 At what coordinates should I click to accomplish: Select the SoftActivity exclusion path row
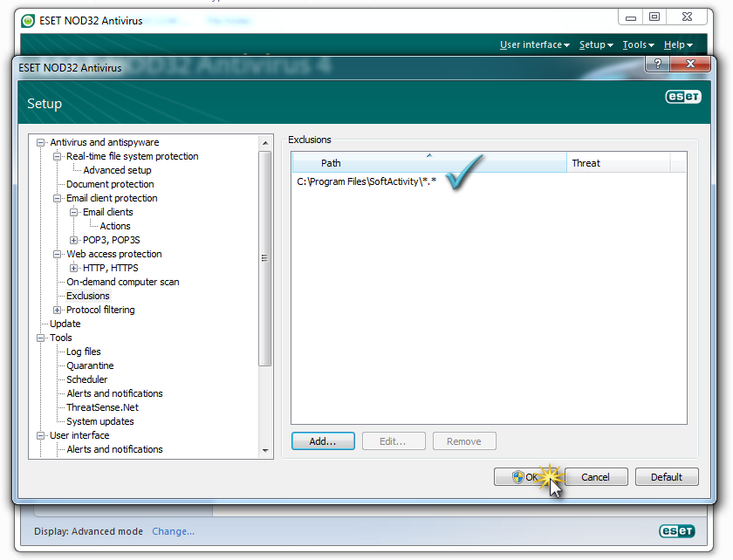click(489, 181)
